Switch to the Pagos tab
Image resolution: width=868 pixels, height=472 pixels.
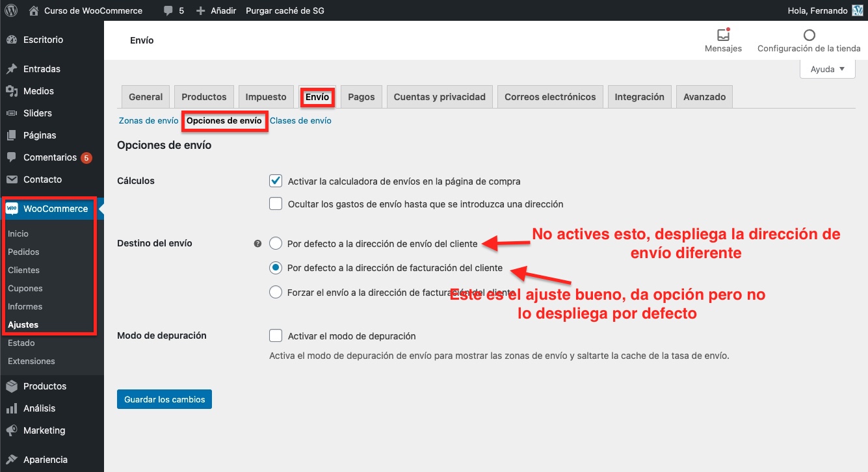tap(362, 97)
